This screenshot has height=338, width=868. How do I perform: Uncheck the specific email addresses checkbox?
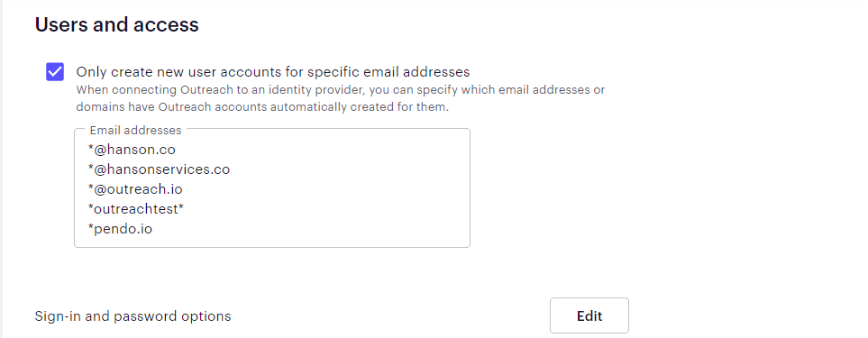[55, 72]
